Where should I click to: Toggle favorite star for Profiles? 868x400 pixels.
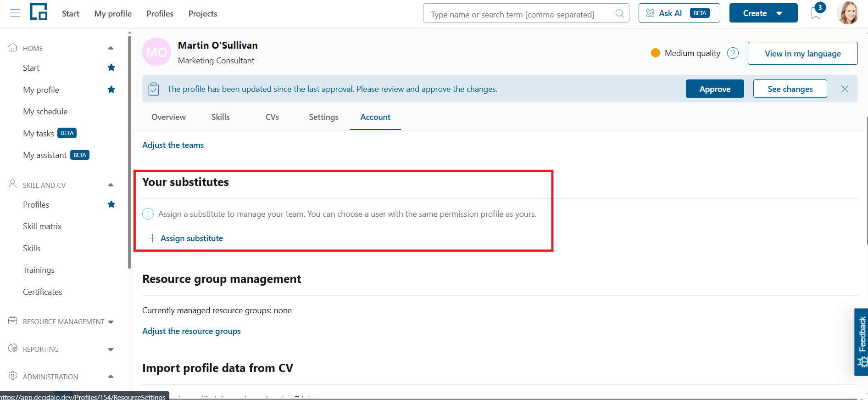pos(111,204)
